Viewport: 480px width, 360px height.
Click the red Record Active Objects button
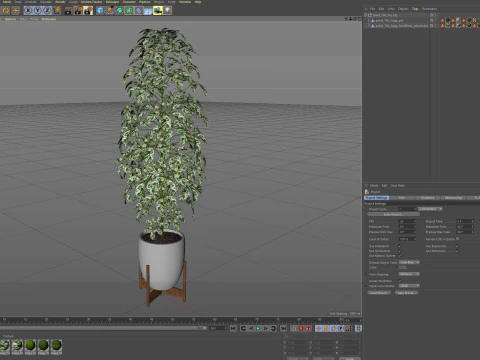[301, 328]
